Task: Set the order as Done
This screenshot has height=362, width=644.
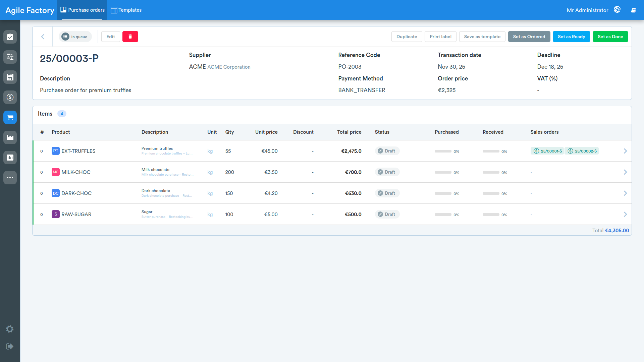Action: (x=610, y=37)
